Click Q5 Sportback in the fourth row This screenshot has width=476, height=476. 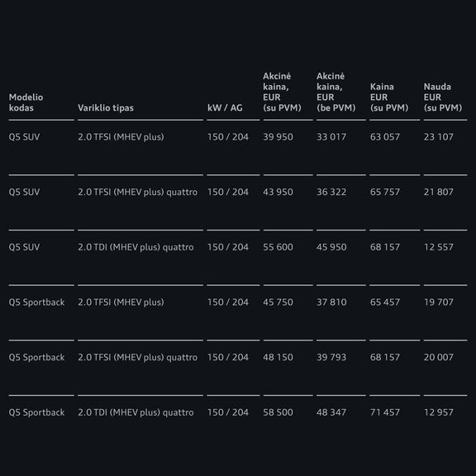point(36,302)
